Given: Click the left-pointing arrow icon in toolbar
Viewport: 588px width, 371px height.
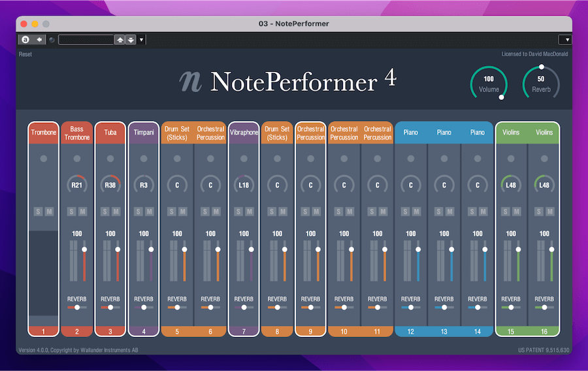Looking at the screenshot, I should [x=39, y=39].
